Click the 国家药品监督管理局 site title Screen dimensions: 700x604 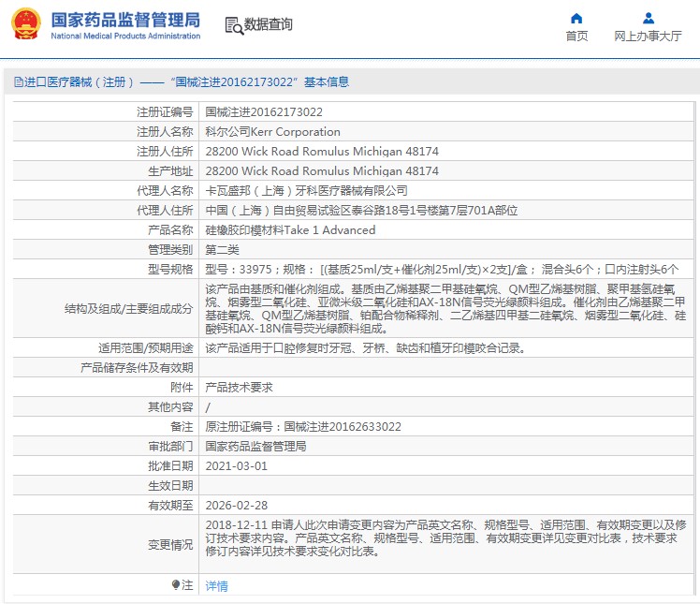pyautogui.click(x=125, y=20)
